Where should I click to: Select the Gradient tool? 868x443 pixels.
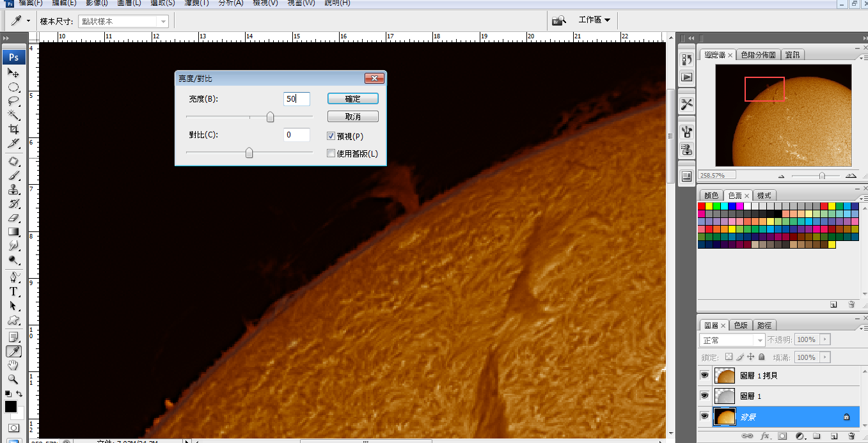pyautogui.click(x=13, y=232)
